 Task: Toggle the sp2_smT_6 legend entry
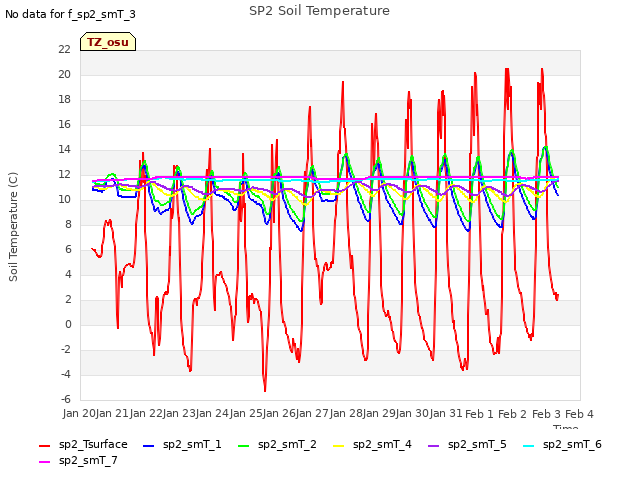[562, 444]
